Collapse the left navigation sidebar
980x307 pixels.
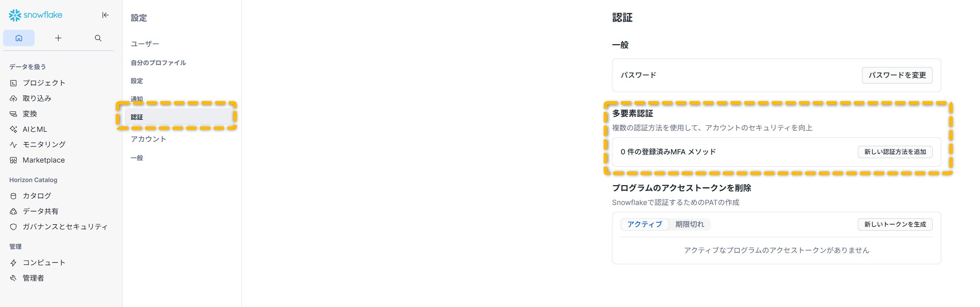(x=105, y=15)
